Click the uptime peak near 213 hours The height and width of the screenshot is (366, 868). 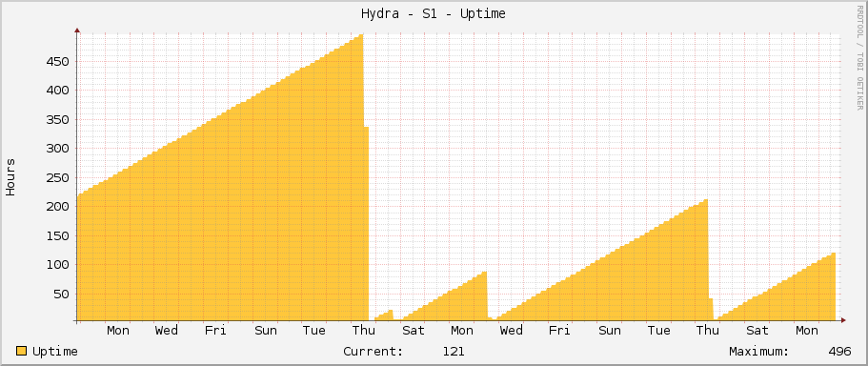point(705,200)
